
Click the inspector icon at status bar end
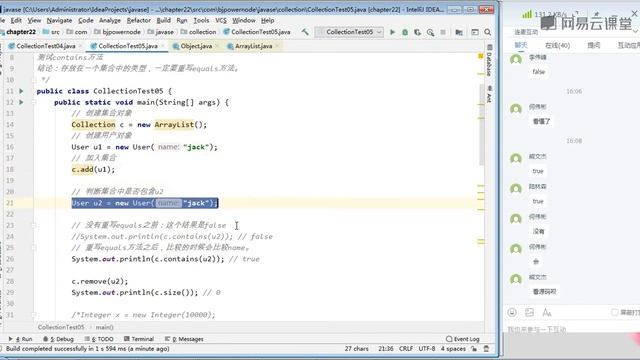point(486,349)
